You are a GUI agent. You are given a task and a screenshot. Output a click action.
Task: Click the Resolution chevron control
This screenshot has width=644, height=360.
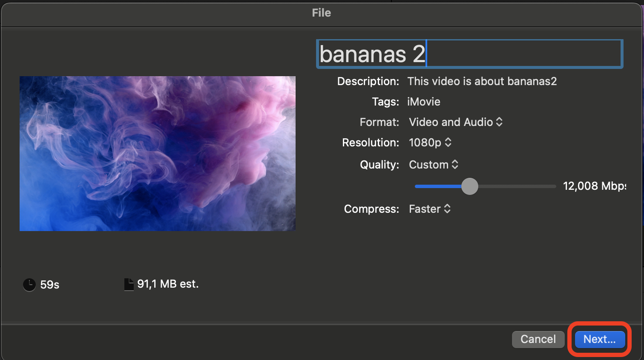448,143
